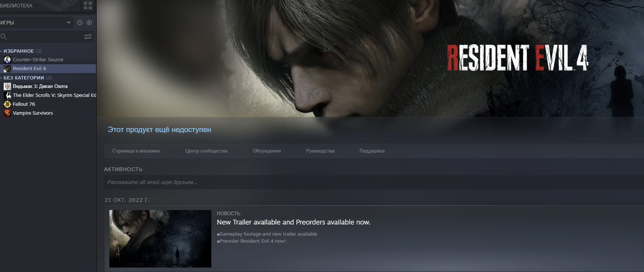This screenshot has width=644, height=272.
Task: Open the advanced filter sliders icon
Action: tap(88, 36)
